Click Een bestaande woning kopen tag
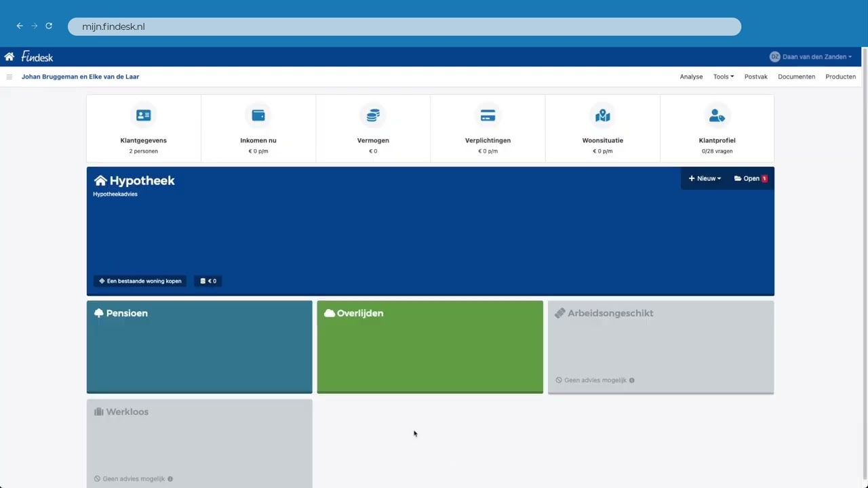This screenshot has width=868, height=488. click(x=140, y=281)
